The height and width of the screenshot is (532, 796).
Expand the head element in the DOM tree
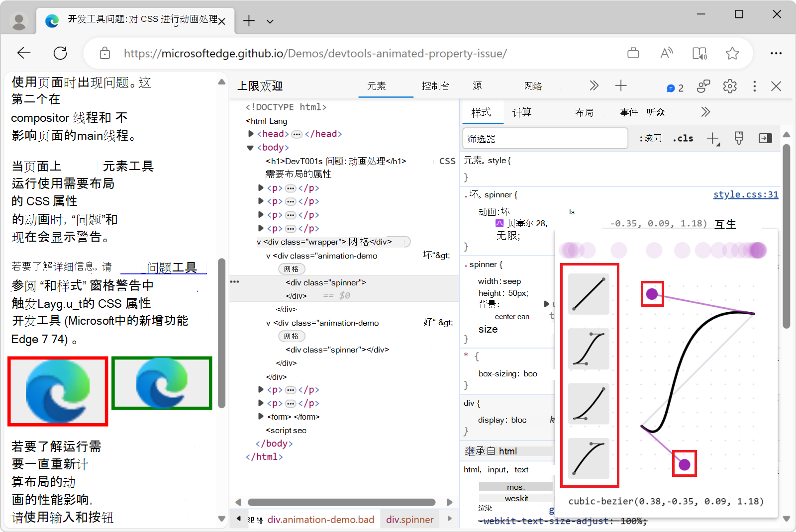(x=250, y=133)
